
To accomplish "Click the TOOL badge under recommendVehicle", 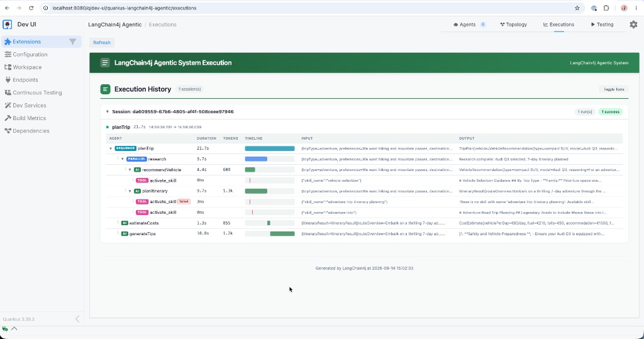I will click(142, 181).
